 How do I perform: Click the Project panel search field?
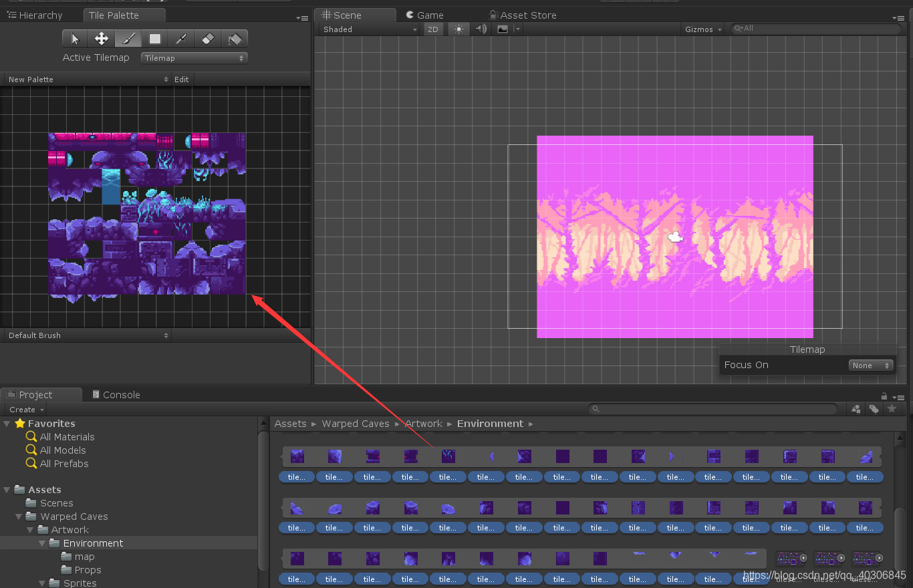coord(712,409)
